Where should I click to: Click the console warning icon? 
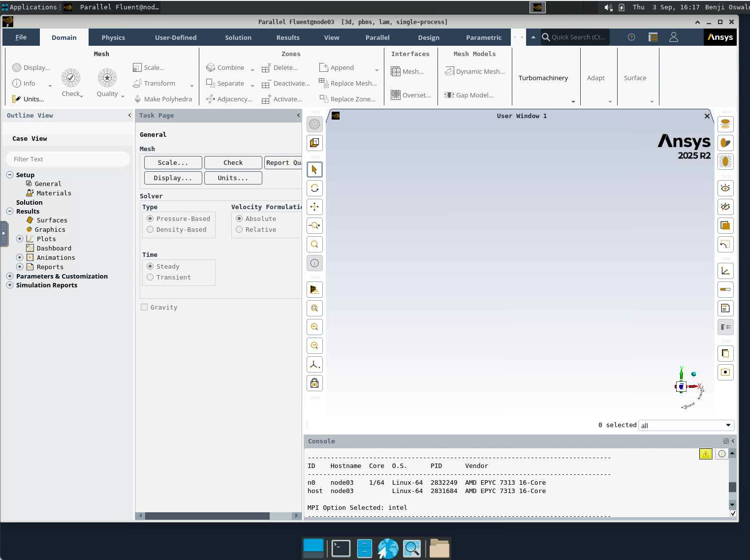[x=706, y=454]
